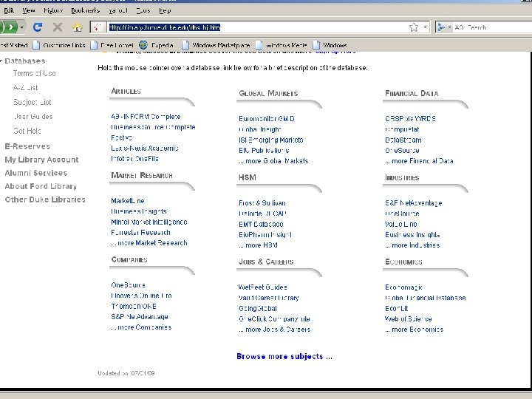Open Hoovers Online Pro link
532x399 pixels.
pos(141,296)
